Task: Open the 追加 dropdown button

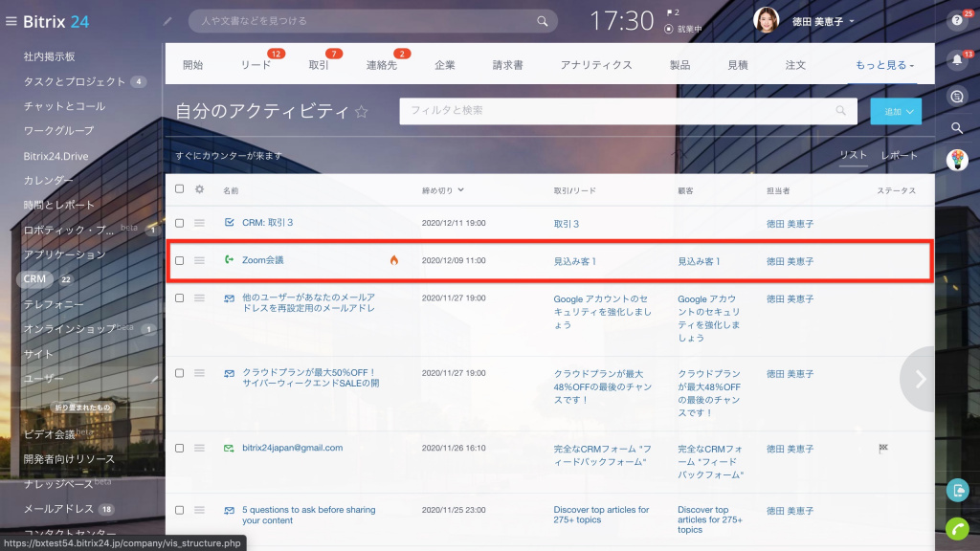Action: 896,111
